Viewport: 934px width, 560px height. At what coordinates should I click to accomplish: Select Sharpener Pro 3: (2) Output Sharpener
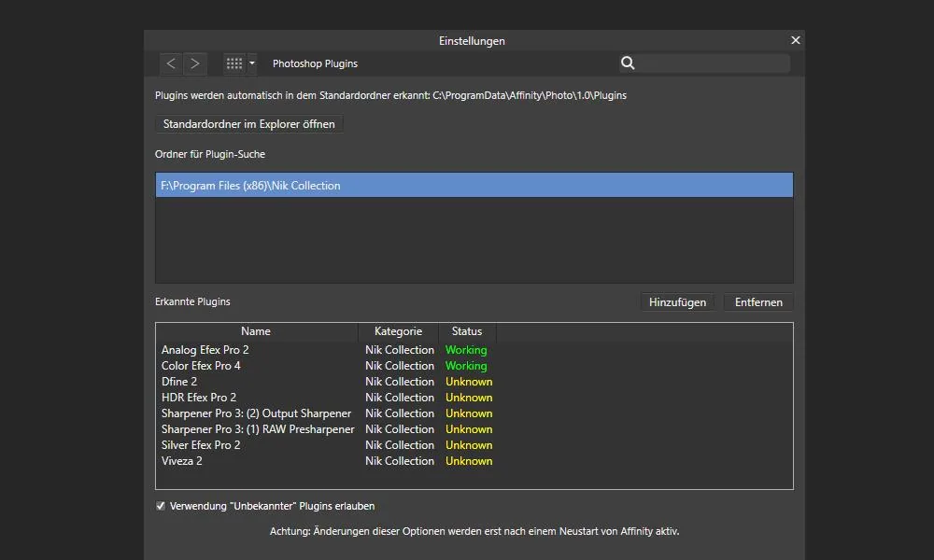[x=474, y=413]
